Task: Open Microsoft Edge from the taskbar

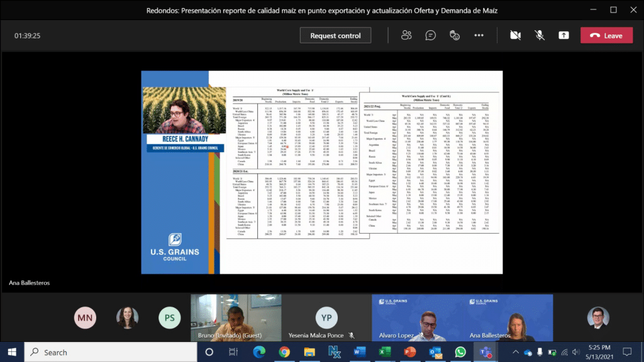Action: pyautogui.click(x=258, y=353)
